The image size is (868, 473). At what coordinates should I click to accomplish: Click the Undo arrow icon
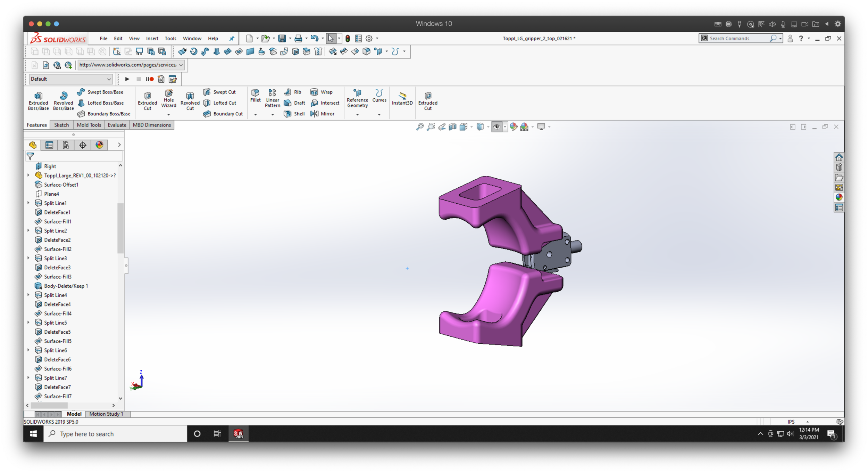coord(314,38)
